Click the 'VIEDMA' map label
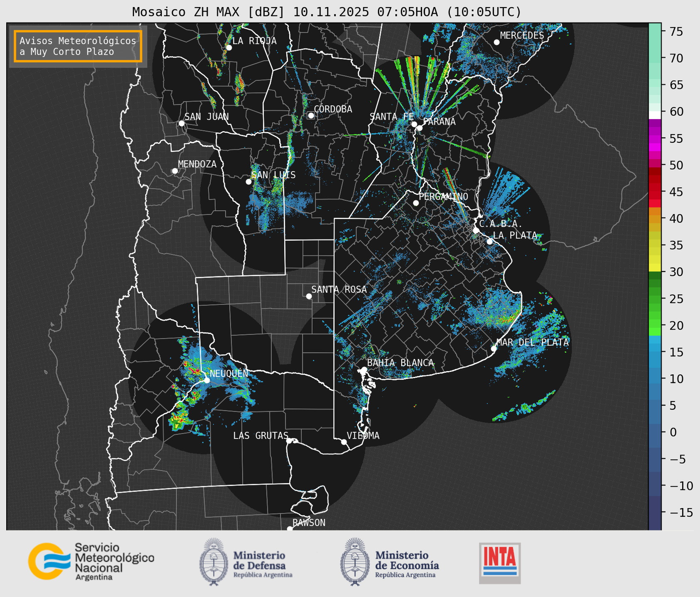 pos(363,436)
